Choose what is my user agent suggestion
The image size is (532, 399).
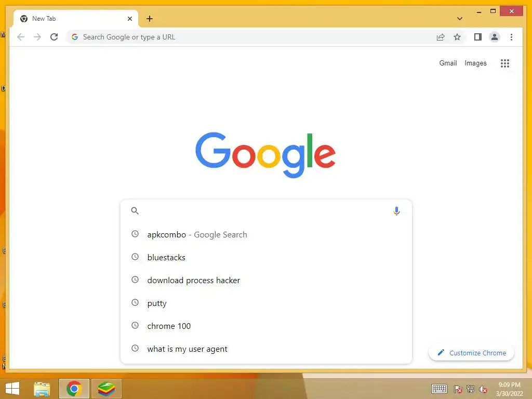(x=266, y=349)
